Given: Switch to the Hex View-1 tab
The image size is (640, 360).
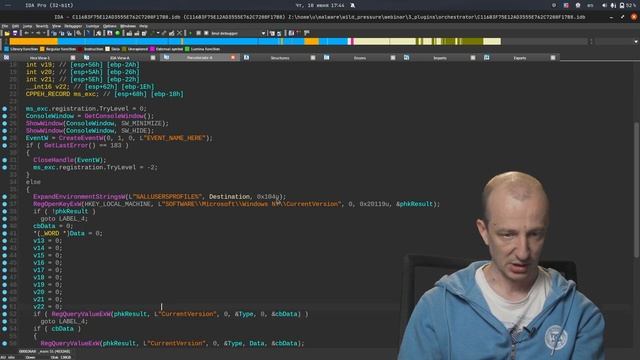Looking at the screenshot, I should pyautogui.click(x=40, y=58).
